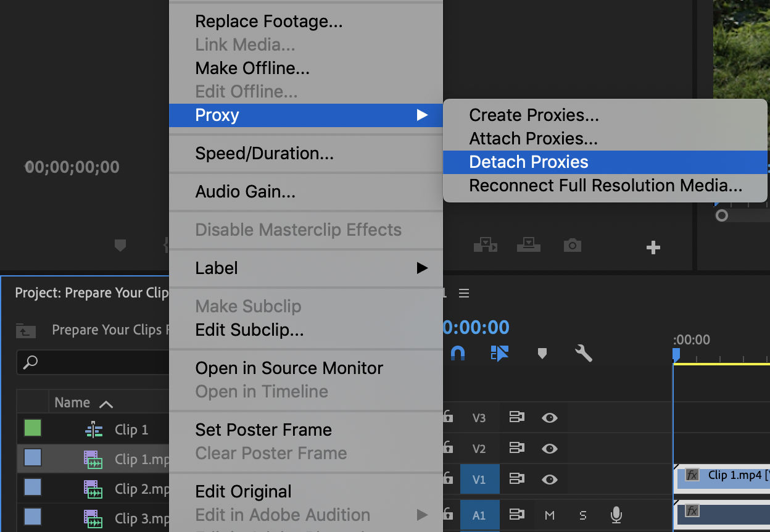770x532 pixels.
Task: Expand the Label submenu arrow
Action: click(x=422, y=268)
